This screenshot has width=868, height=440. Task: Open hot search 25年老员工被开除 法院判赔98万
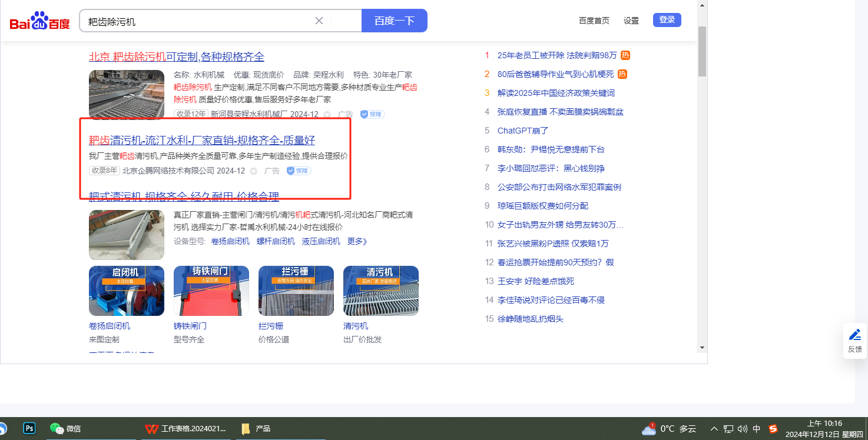tap(557, 55)
